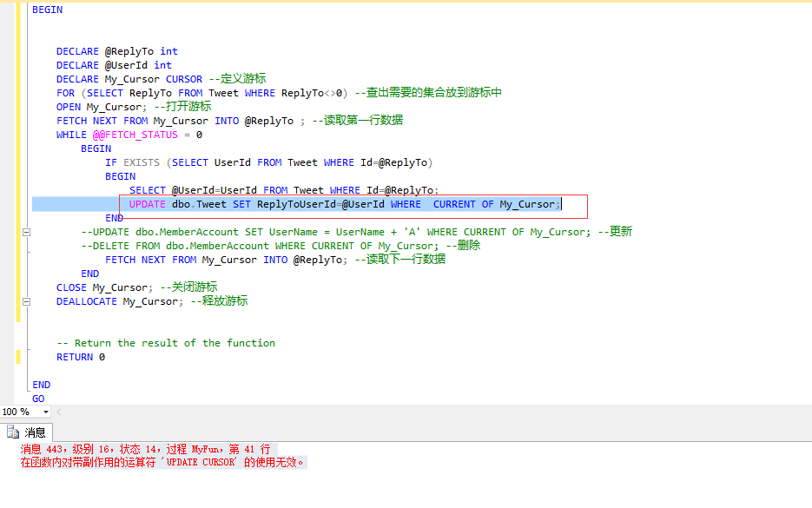This screenshot has width=812, height=508.
Task: Click the messages tab page icon
Action: tap(13, 432)
